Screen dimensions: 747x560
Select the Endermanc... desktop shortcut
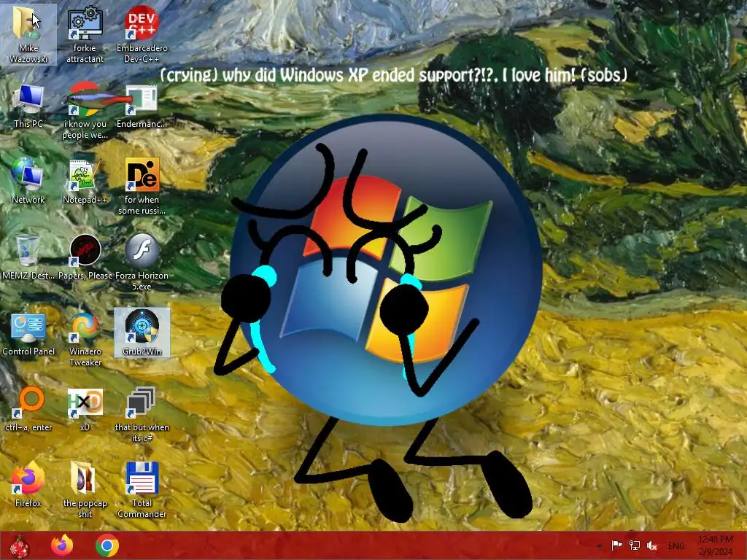[x=142, y=106]
